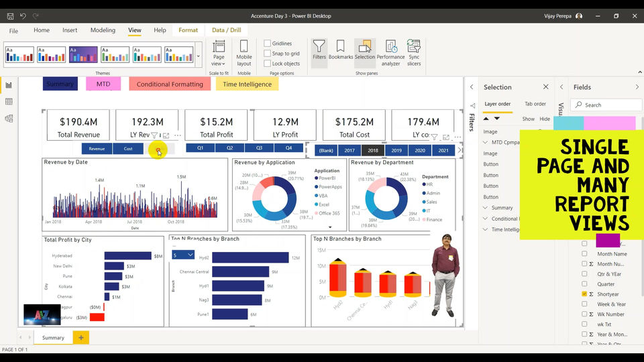
Task: Switch to Tab order tab
Action: (x=535, y=104)
